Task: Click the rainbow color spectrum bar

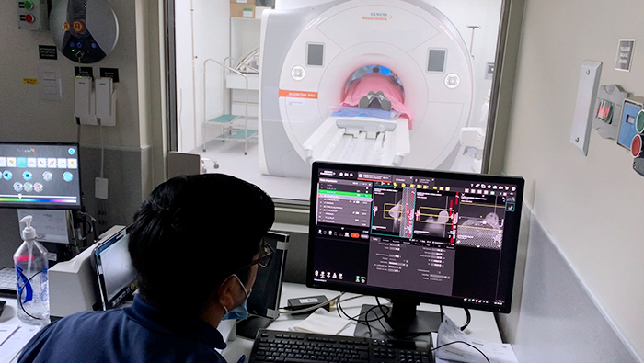Action: (39, 200)
